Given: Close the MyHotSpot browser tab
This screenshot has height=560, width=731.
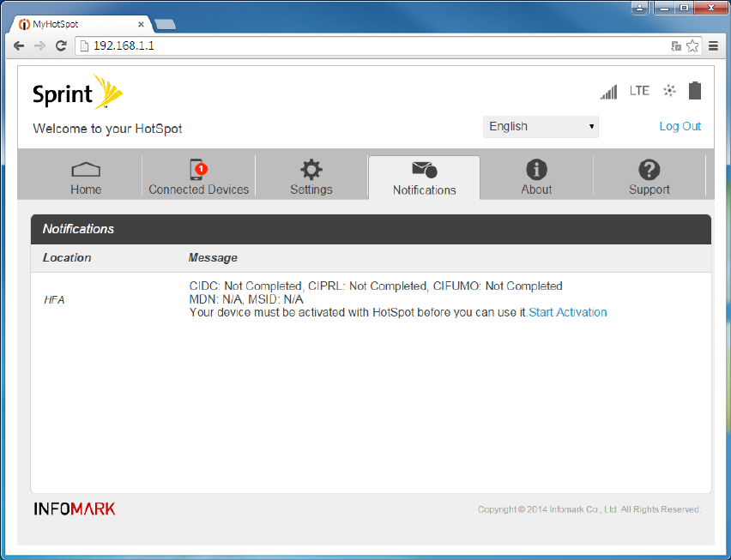Looking at the screenshot, I should [x=141, y=24].
